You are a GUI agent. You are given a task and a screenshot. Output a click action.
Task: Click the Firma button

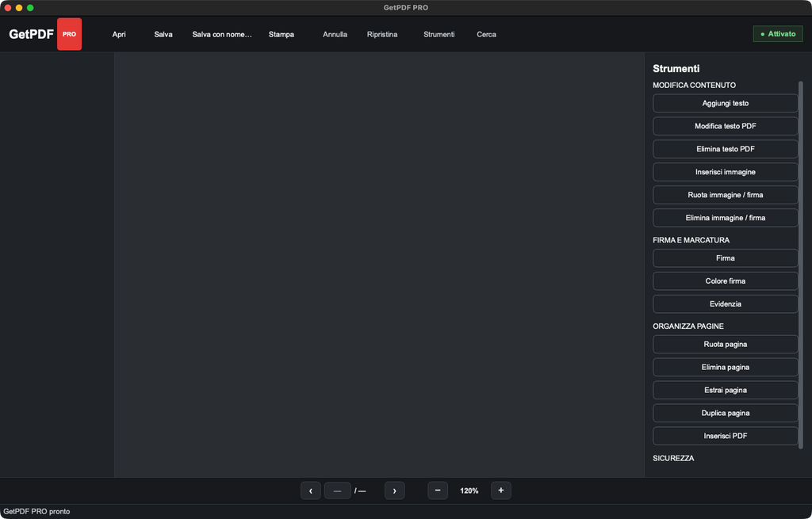click(x=725, y=258)
